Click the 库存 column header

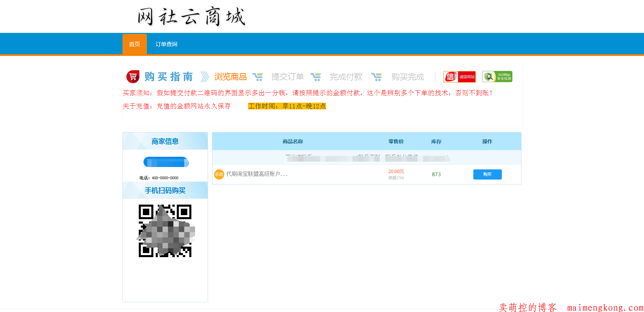point(436,142)
